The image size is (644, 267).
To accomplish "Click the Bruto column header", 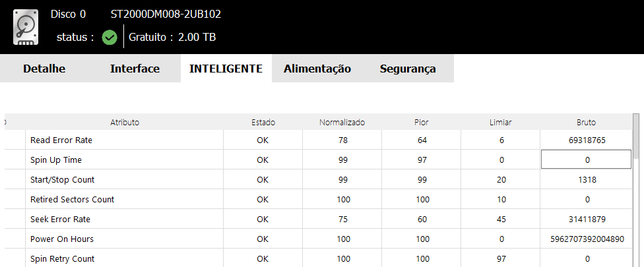I will [x=586, y=122].
